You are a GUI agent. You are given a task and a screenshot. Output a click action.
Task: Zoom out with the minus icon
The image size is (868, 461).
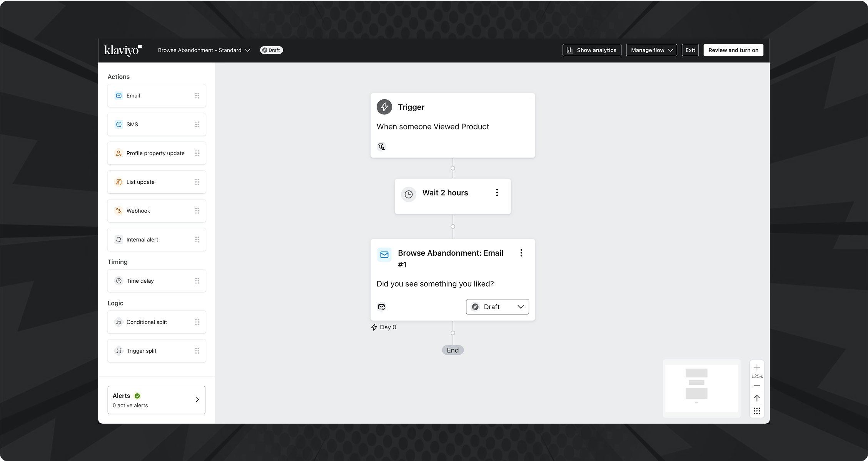pos(756,386)
